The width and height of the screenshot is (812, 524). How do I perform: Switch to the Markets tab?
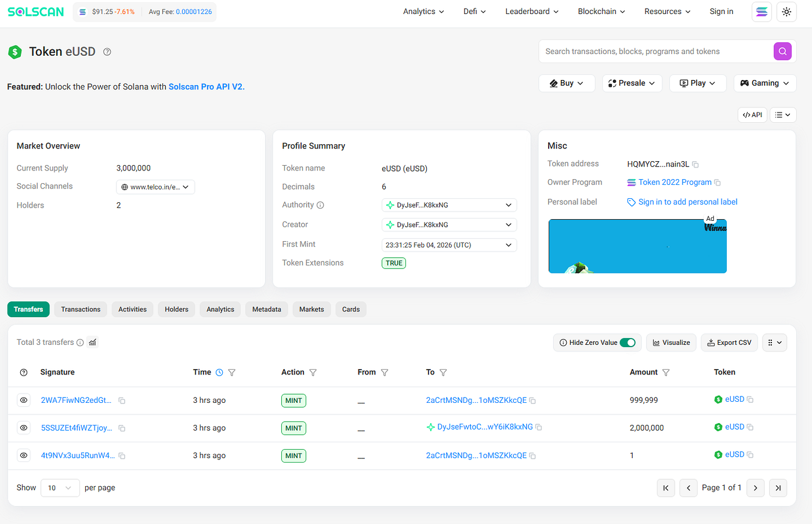[311, 310]
